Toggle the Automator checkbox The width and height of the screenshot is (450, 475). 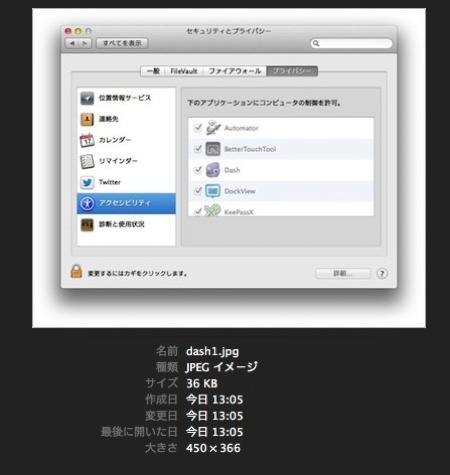click(198, 128)
